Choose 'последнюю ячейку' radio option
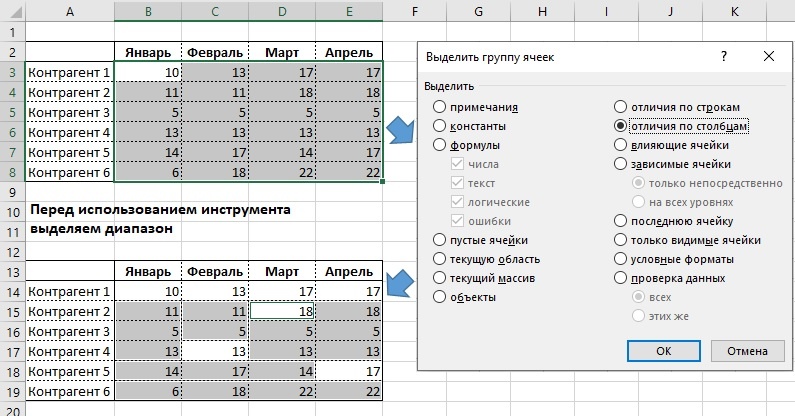Viewport: 795px width, 416px height. [x=621, y=221]
